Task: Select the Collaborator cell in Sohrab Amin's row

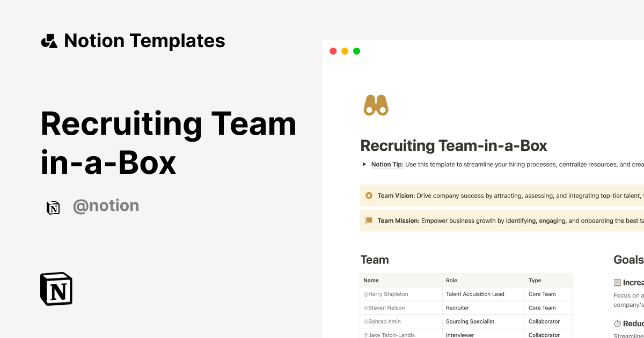Action: coord(544,321)
